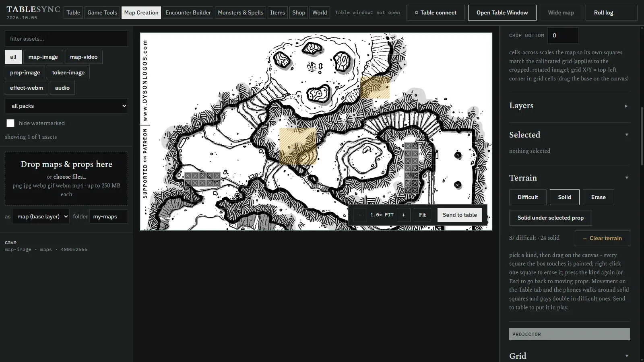Click Open Table Window button
Viewport: 644px width, 362px height.
(502, 12)
